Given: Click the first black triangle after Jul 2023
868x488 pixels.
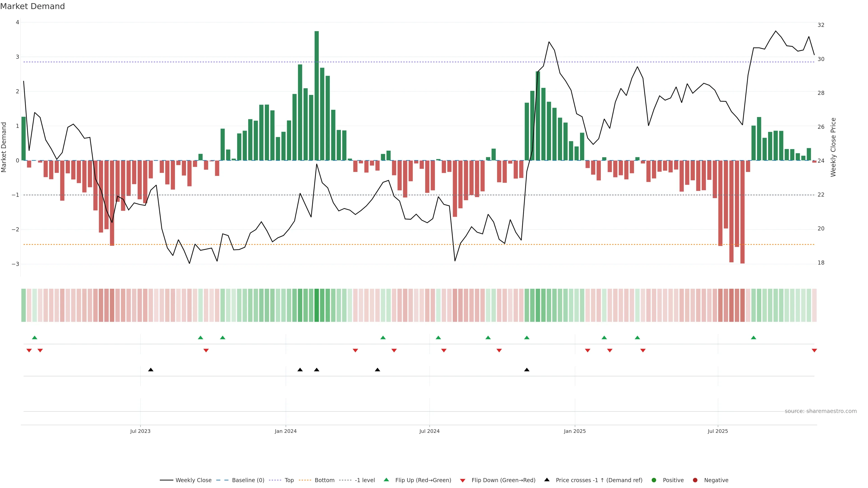Looking at the screenshot, I should click(151, 370).
